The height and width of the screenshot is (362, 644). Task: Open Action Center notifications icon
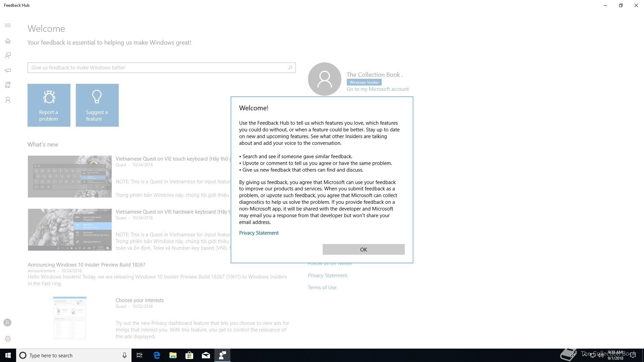pos(633,355)
